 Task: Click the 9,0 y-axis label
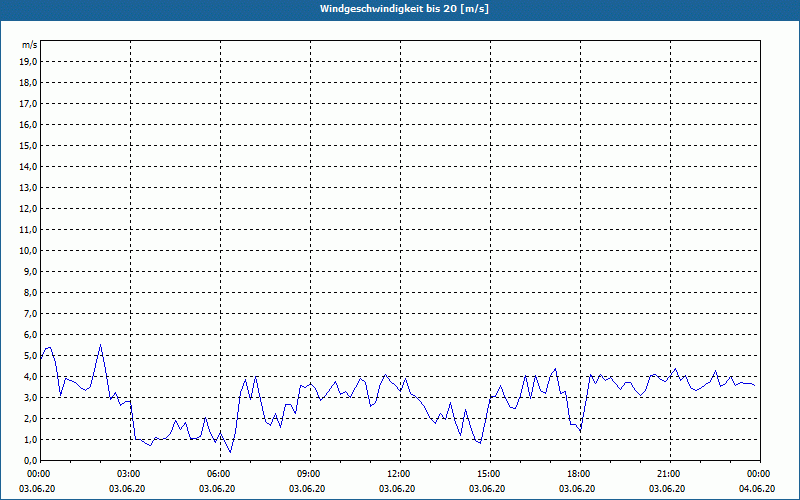pyautogui.click(x=30, y=271)
